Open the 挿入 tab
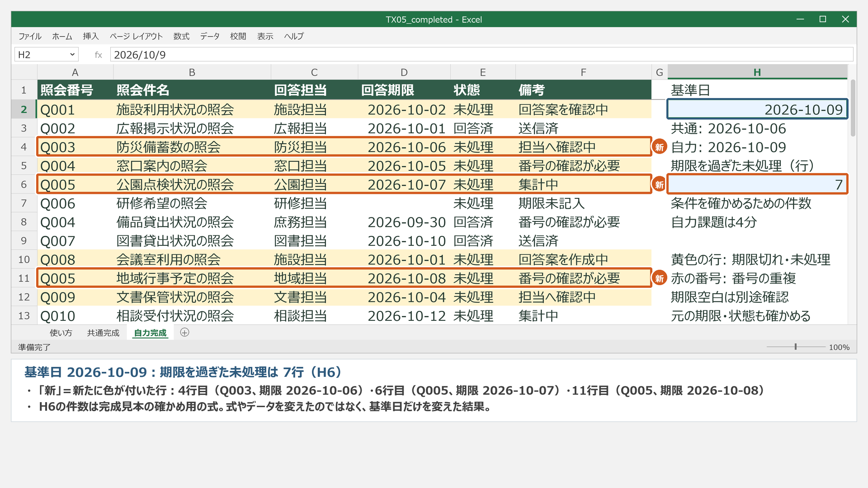This screenshot has width=868, height=488. tap(91, 36)
